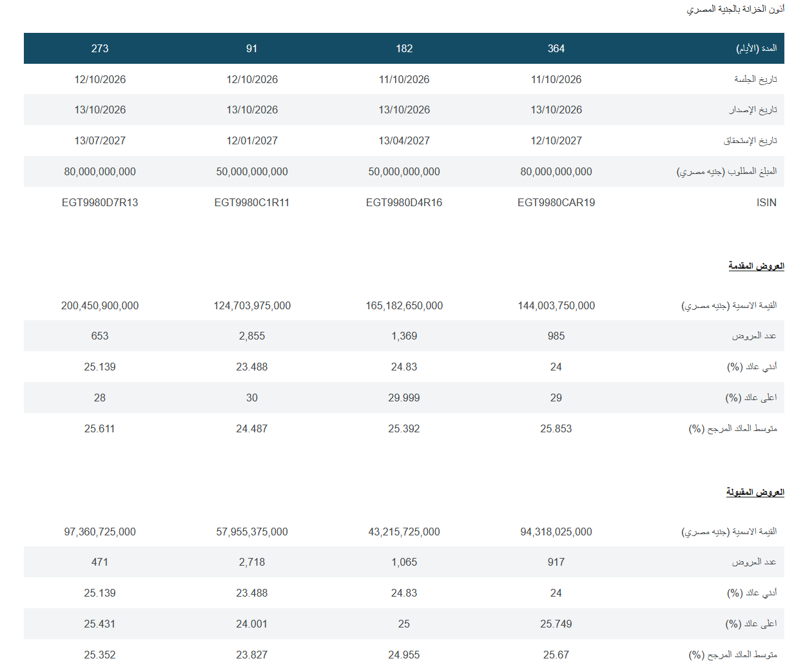The height and width of the screenshot is (672, 785).
Task: Click the accepted highest yield 25.431
Action: coord(100,624)
